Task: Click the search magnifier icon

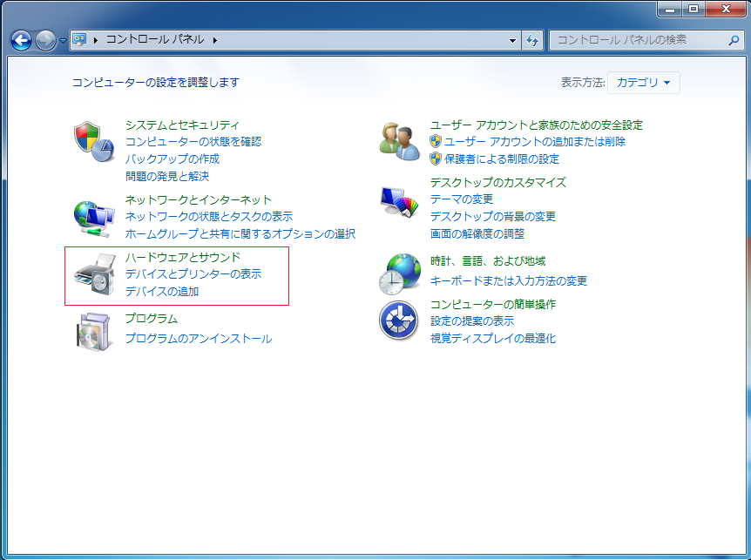Action: tap(734, 40)
